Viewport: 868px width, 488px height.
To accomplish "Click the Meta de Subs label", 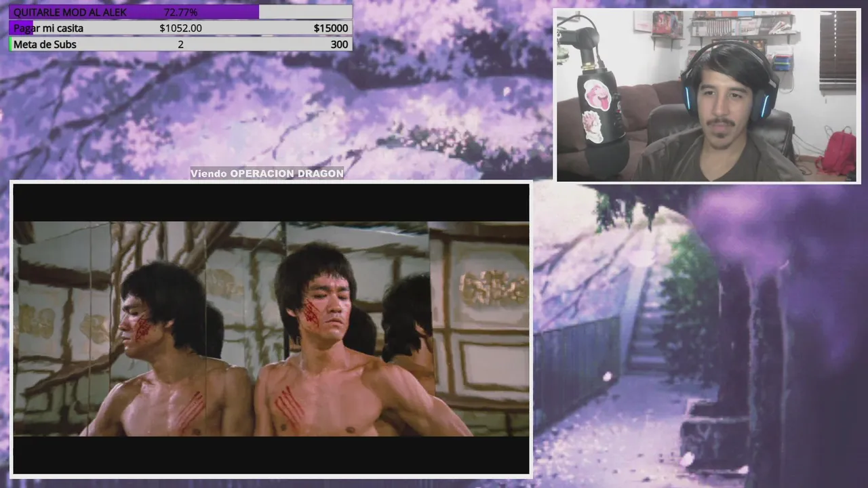I will pyautogui.click(x=45, y=44).
